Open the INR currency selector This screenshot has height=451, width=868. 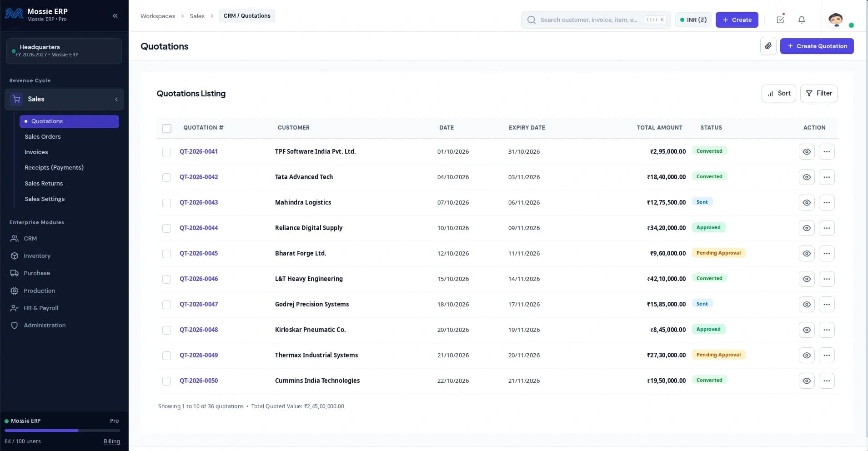[x=693, y=20]
